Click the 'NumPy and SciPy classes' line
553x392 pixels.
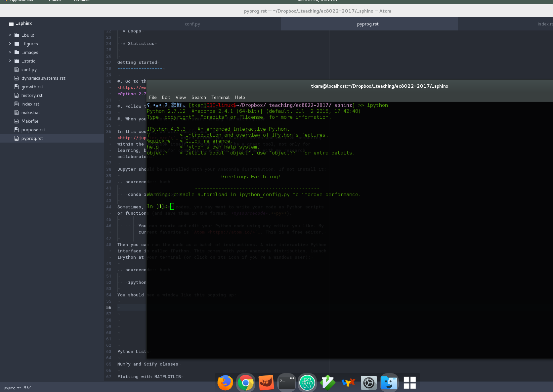(148, 364)
